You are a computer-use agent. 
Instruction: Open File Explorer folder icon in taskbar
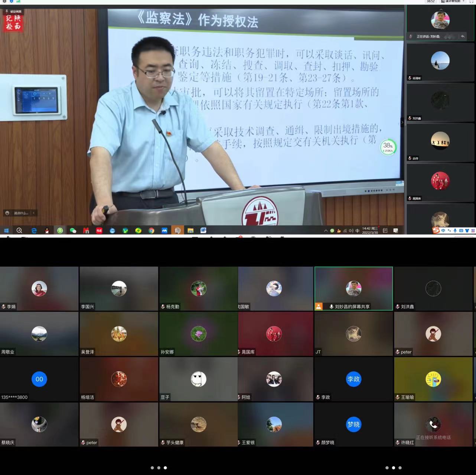coord(190,230)
